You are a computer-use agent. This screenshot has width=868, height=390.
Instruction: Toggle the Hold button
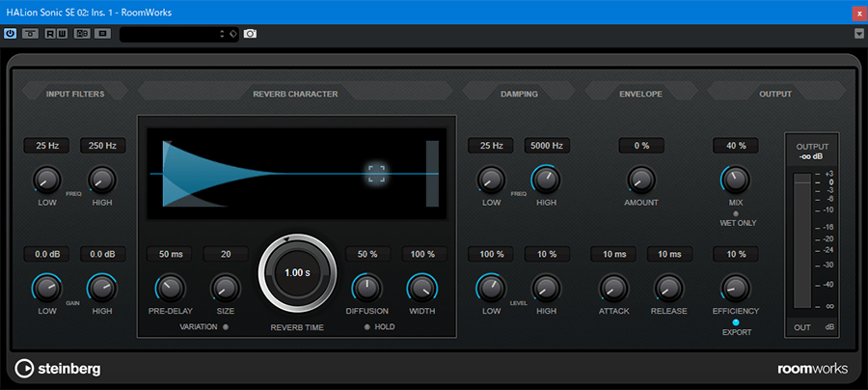click(x=367, y=327)
